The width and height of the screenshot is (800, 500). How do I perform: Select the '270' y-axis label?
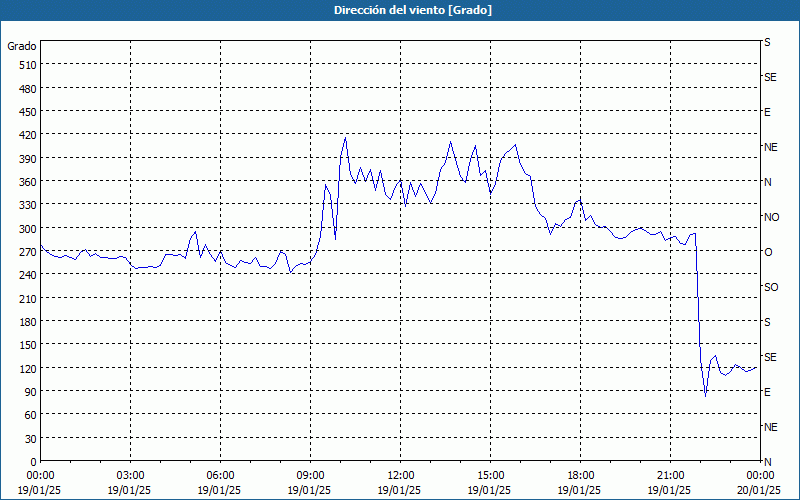click(29, 252)
